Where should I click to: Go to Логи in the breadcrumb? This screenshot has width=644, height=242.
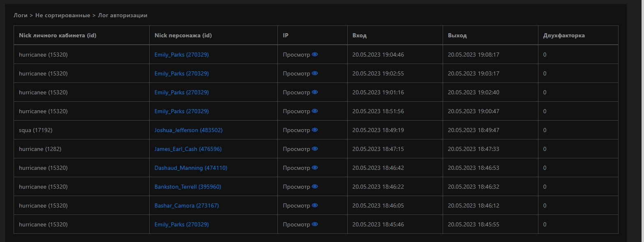pos(21,15)
